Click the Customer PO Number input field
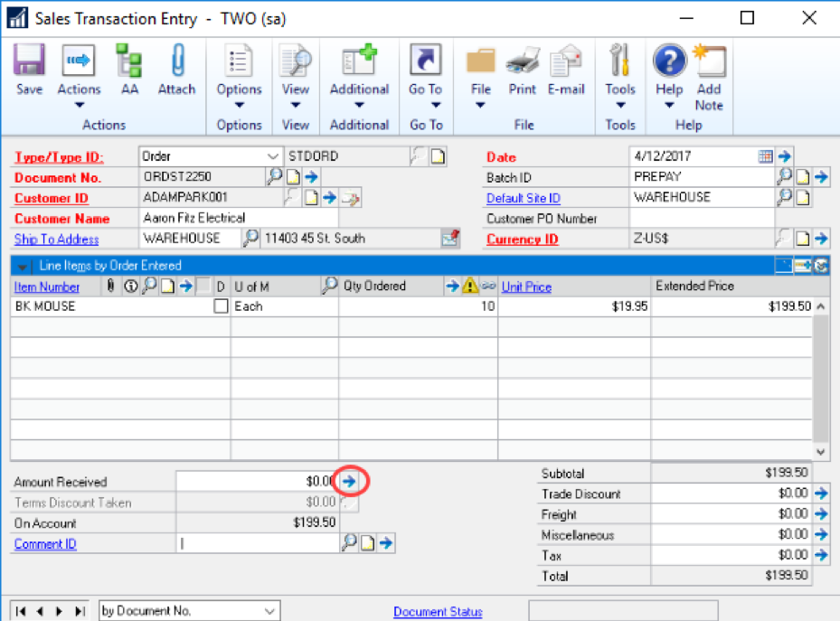This screenshot has height=621, width=840. pyautogui.click(x=702, y=219)
